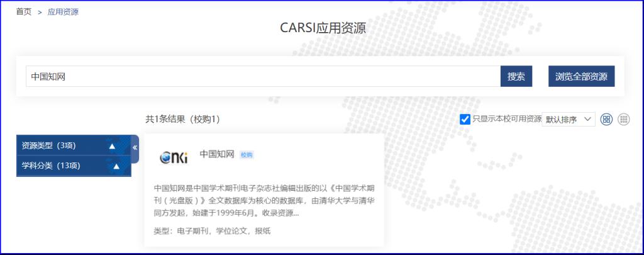This screenshot has width=644, height=255.
Task: Focus the search box containing 中国知网
Action: click(x=263, y=76)
